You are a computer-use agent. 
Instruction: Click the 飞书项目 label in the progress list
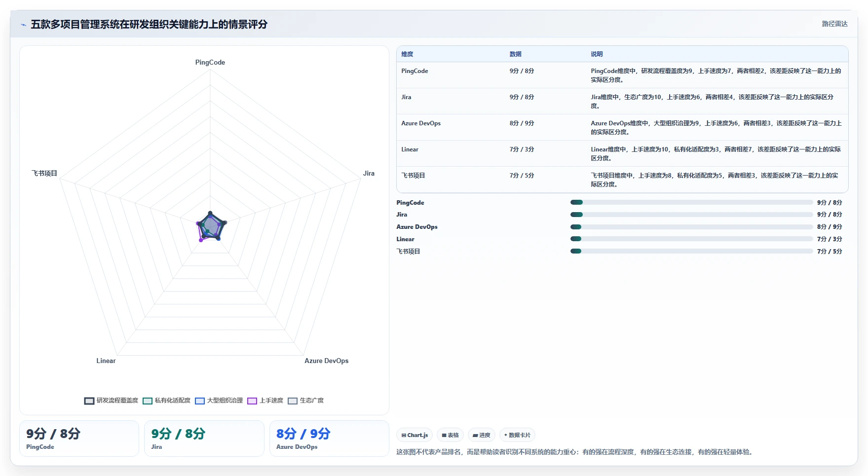(408, 252)
